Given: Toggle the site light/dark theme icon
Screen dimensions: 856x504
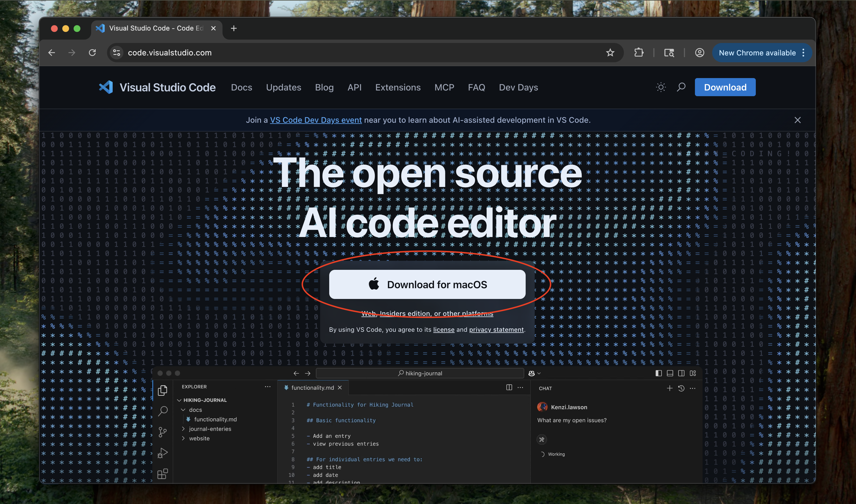Looking at the screenshot, I should point(661,87).
